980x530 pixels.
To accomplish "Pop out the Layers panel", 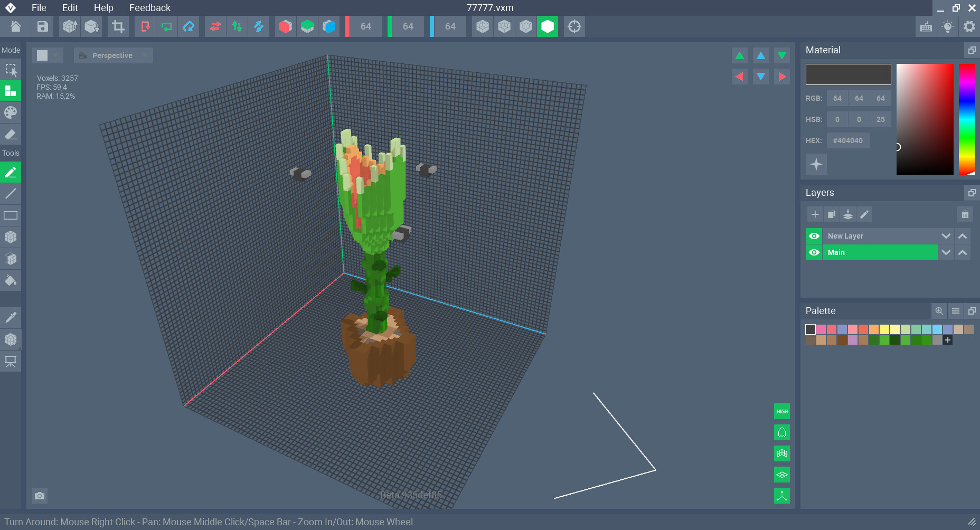I will point(972,193).
